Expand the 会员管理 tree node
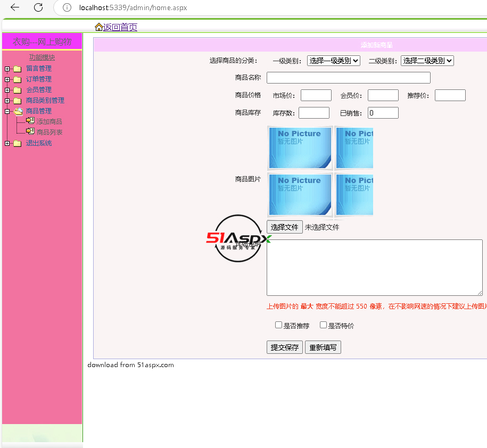The width and height of the screenshot is (487, 448). tap(7, 90)
